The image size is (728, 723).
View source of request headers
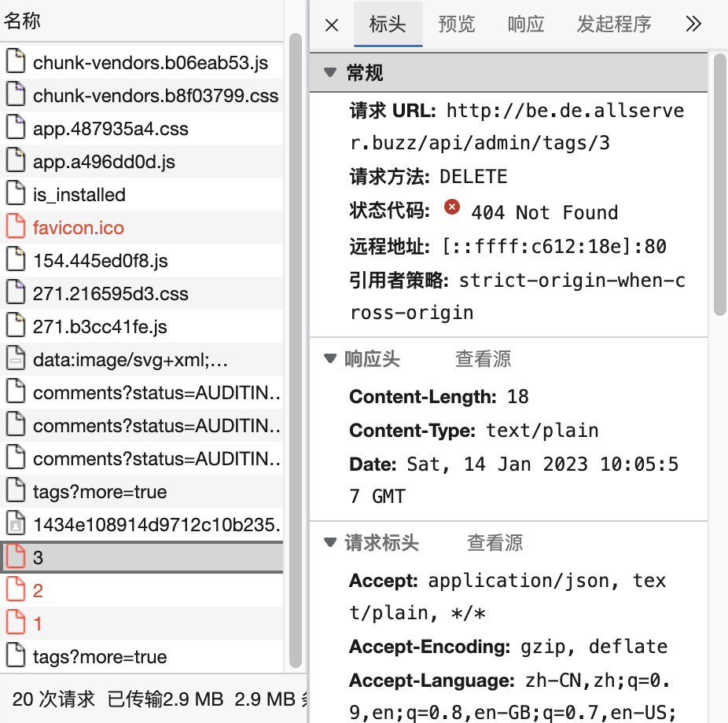(x=495, y=542)
